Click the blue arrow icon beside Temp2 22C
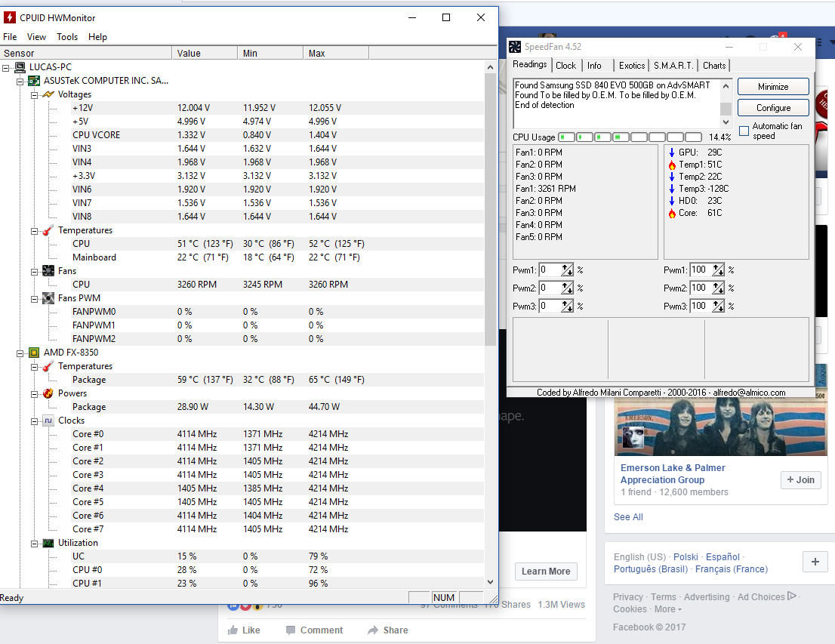 point(672,177)
